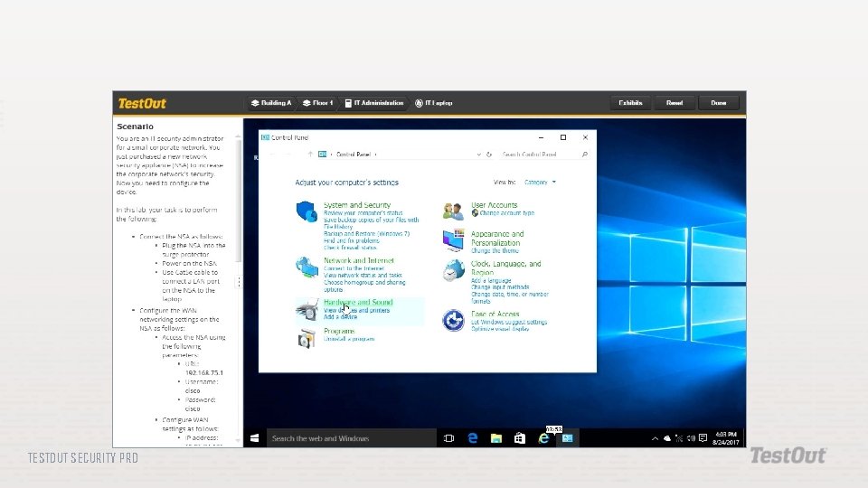Open Clock, Language, and Region link

506,267
